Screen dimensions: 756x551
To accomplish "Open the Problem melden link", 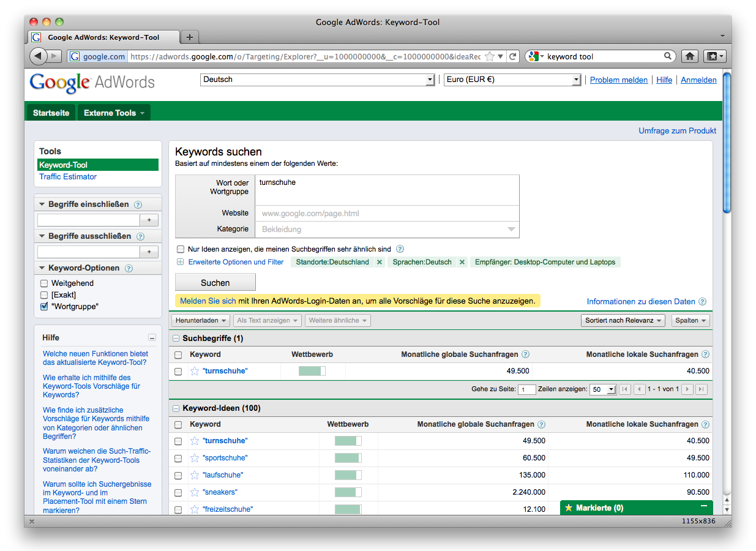I will [619, 80].
